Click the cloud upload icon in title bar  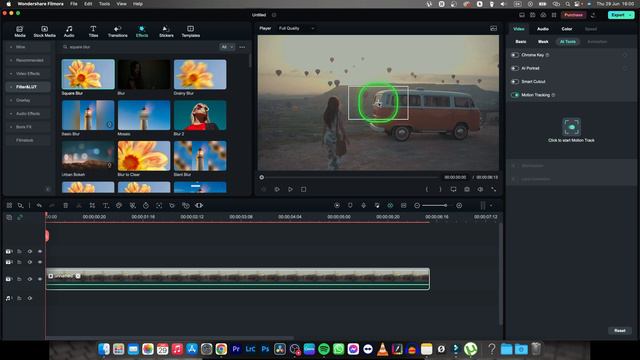click(x=543, y=15)
